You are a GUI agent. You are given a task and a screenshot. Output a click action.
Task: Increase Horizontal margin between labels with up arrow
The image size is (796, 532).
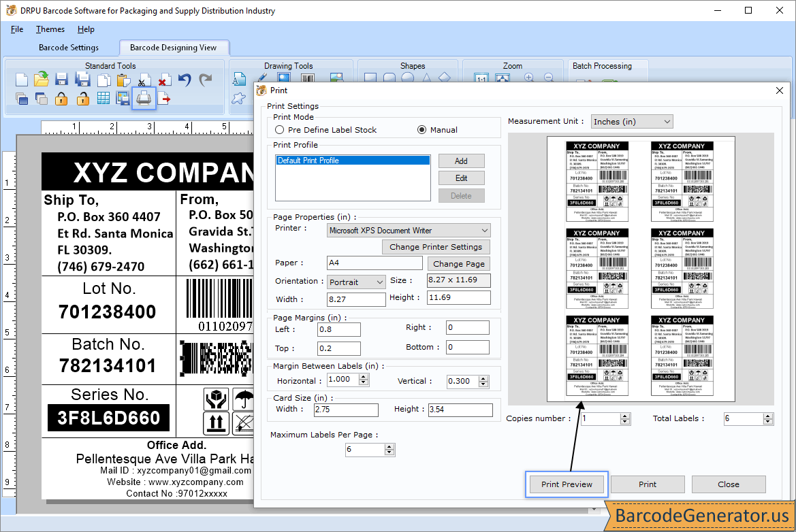tap(364, 378)
